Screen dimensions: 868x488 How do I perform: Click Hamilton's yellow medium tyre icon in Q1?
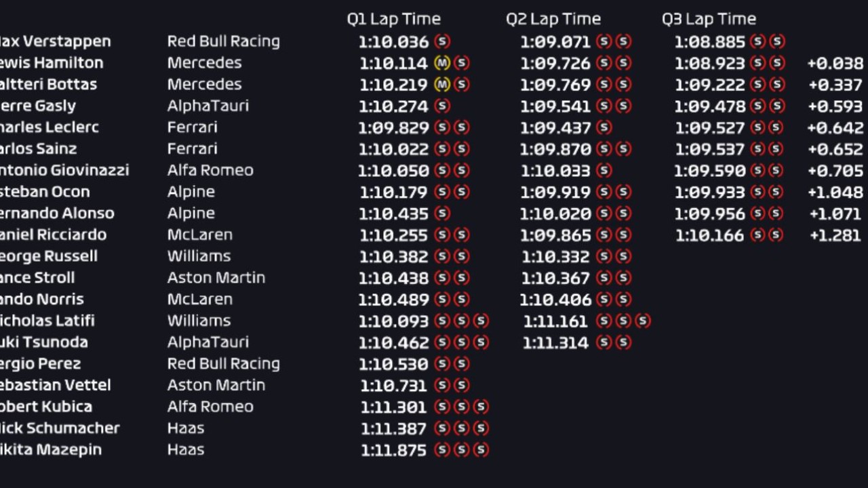point(442,63)
